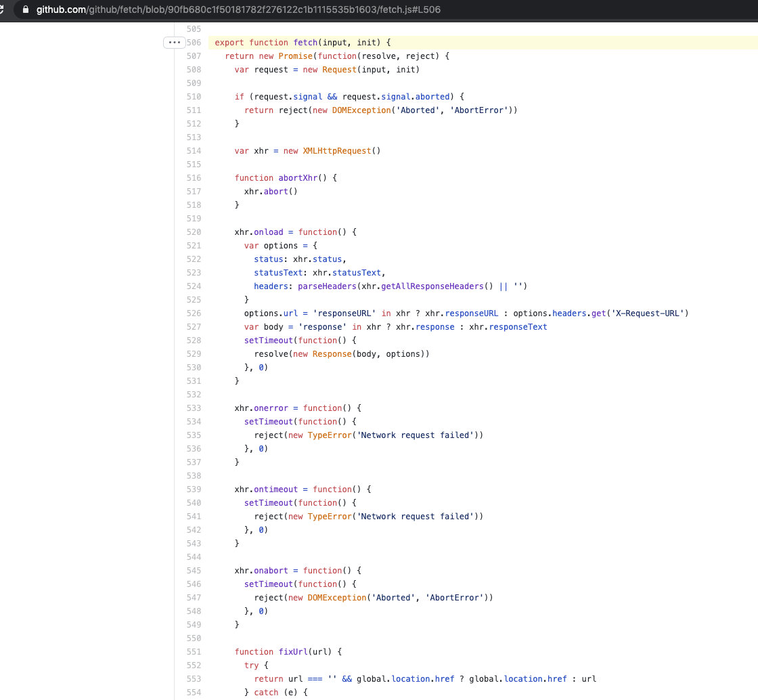The height and width of the screenshot is (700, 758).
Task: Click the fetch function name on line 506
Action: [305, 43]
